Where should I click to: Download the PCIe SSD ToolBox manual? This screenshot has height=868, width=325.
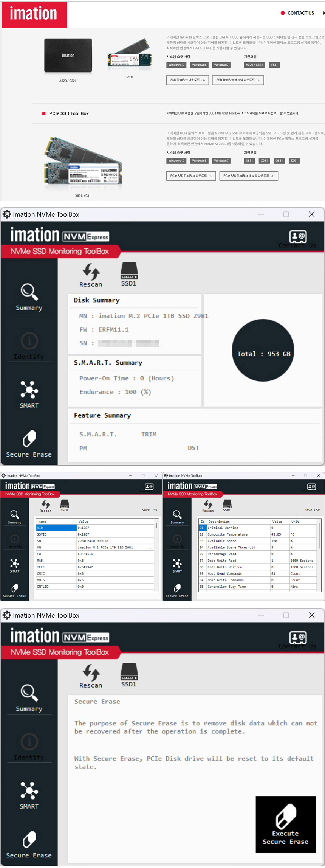pyautogui.click(x=249, y=176)
